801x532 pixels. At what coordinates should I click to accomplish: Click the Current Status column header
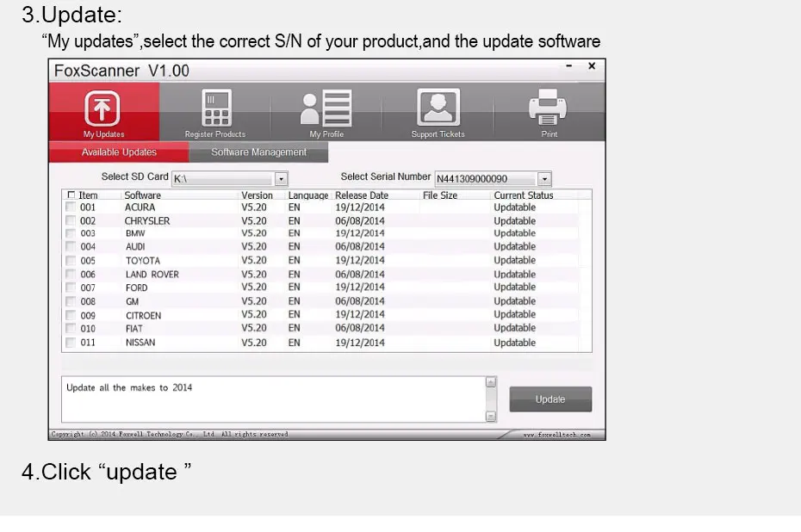pos(523,195)
